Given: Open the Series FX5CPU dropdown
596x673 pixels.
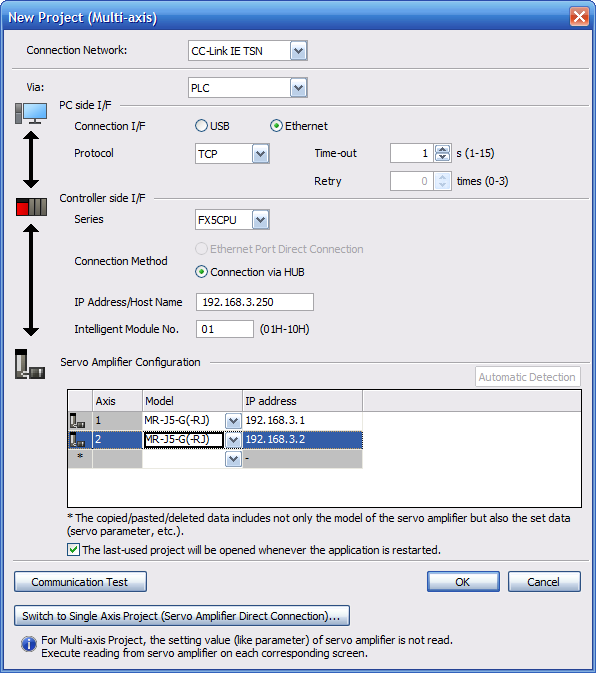Looking at the screenshot, I should [260, 220].
